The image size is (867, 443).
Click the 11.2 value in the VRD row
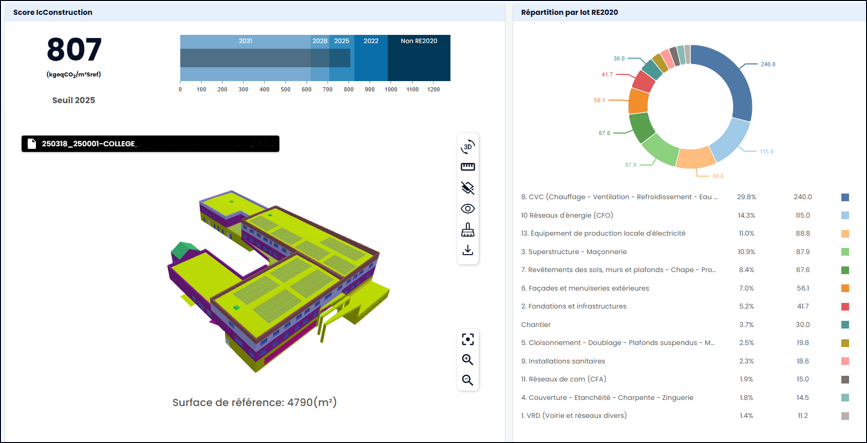pos(802,415)
